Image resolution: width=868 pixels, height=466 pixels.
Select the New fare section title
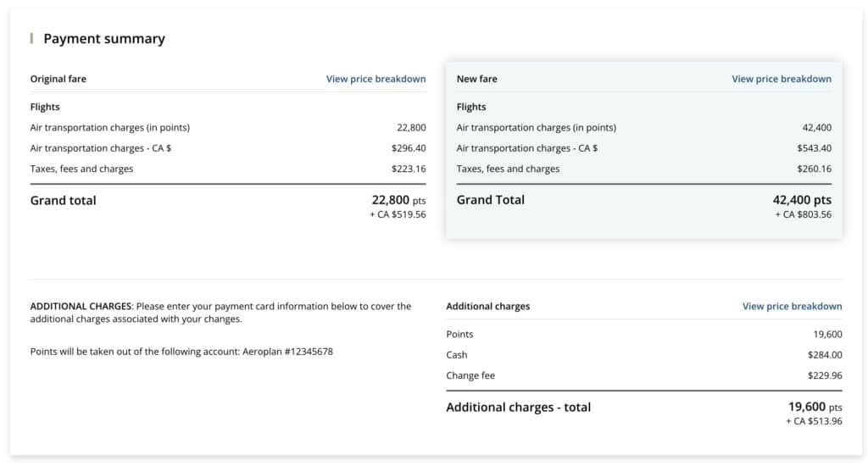[x=476, y=79]
